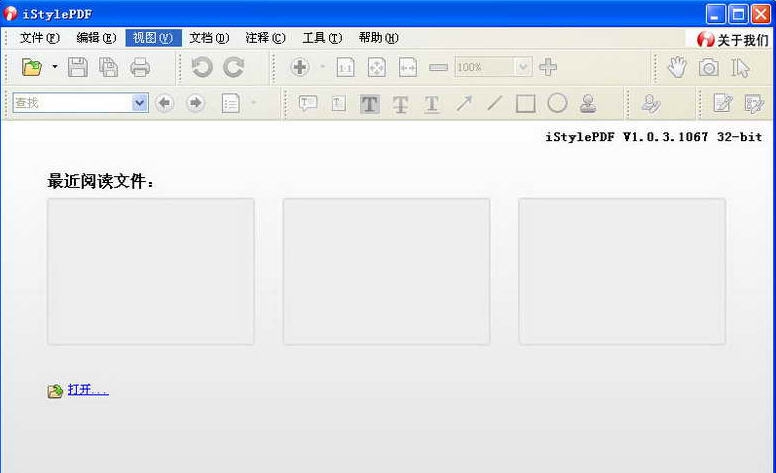Open the folder icon in the toolbar
The width and height of the screenshot is (776, 473).
click(x=32, y=67)
